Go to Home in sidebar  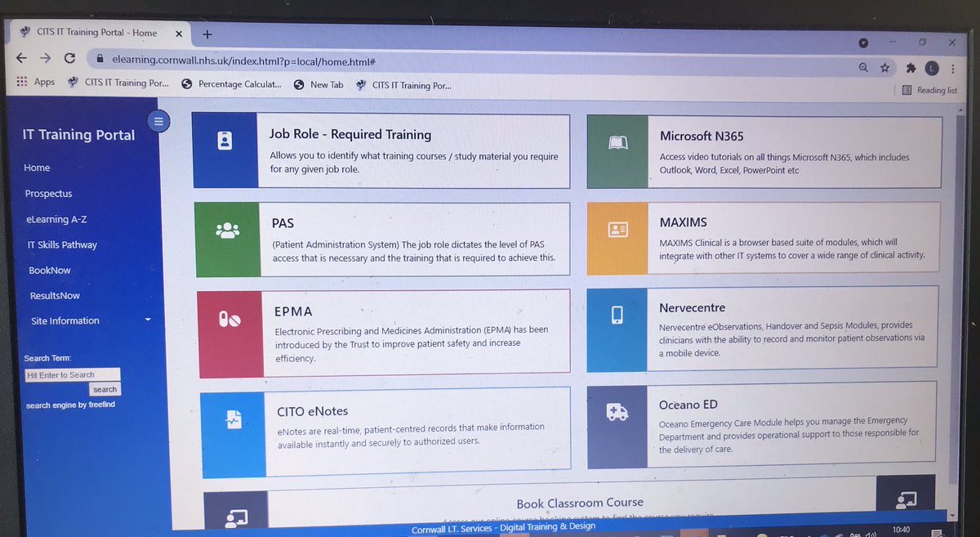click(x=37, y=168)
